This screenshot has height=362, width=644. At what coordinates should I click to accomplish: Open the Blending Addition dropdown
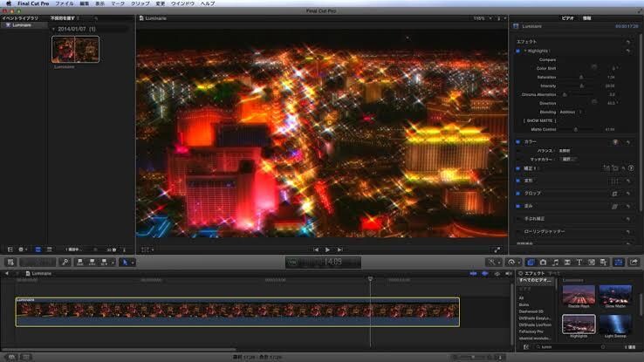click(571, 112)
